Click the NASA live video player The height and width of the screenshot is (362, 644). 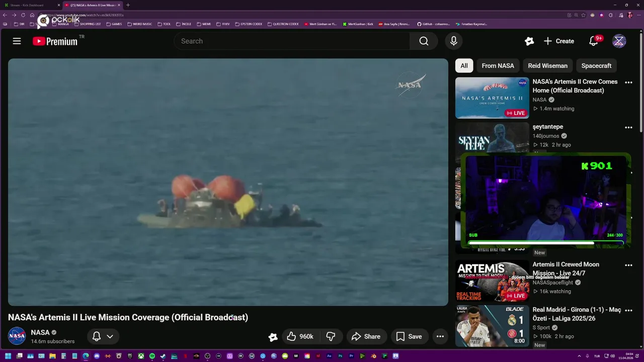pyautogui.click(x=228, y=182)
